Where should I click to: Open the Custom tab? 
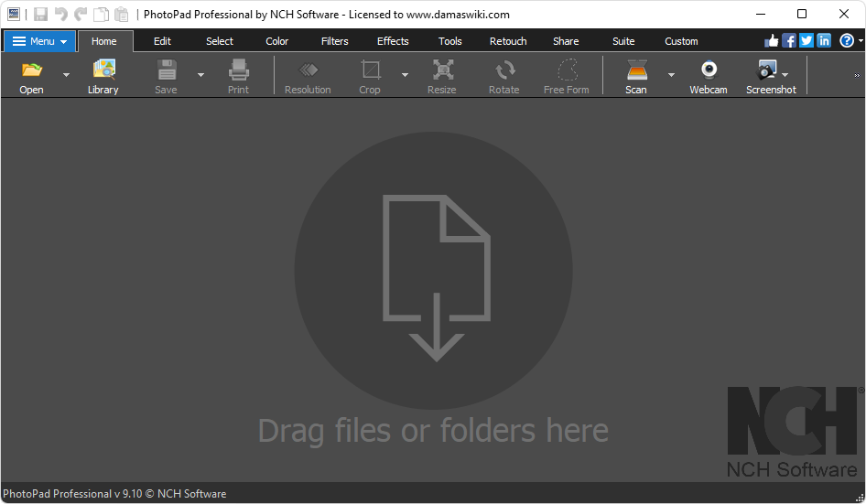pyautogui.click(x=681, y=41)
